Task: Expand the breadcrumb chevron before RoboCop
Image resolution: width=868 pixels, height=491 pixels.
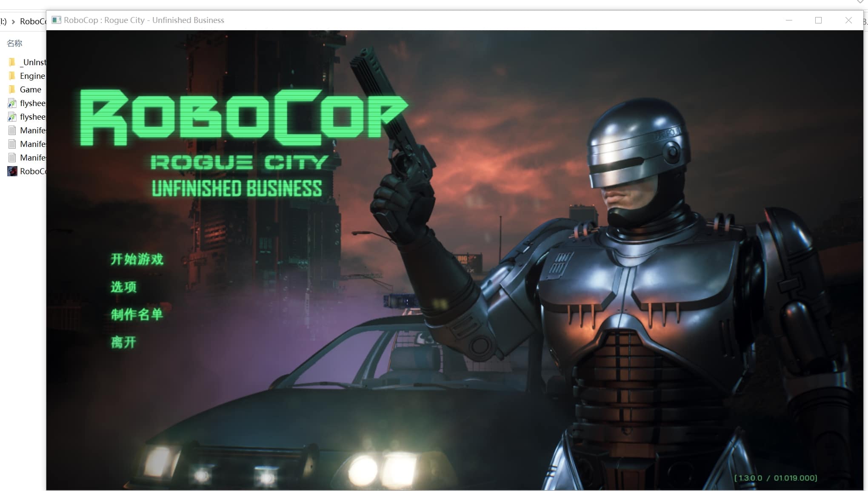Action: 13,22
